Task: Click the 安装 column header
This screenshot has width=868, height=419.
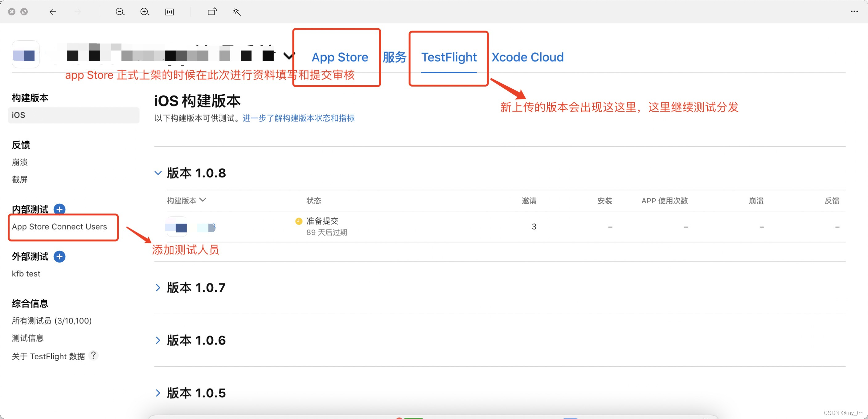Action: click(x=604, y=201)
